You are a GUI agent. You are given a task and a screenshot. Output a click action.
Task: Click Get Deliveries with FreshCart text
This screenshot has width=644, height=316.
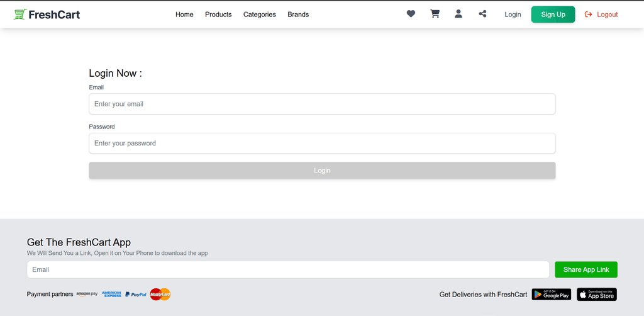click(x=483, y=294)
